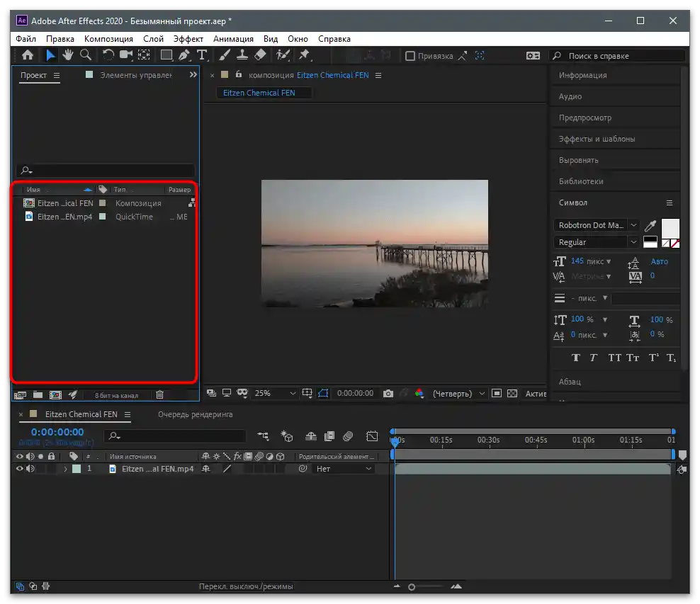Toggle Faux Italic in Symbol panel
The image size is (700, 604).
coord(593,358)
